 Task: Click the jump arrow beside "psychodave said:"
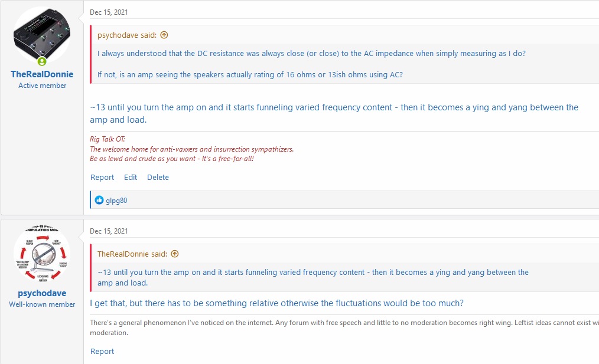164,35
